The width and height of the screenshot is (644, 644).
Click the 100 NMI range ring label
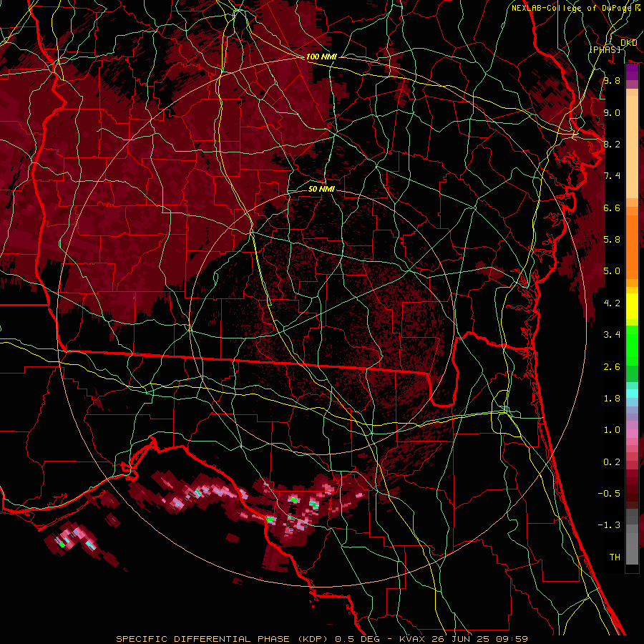[x=321, y=57]
